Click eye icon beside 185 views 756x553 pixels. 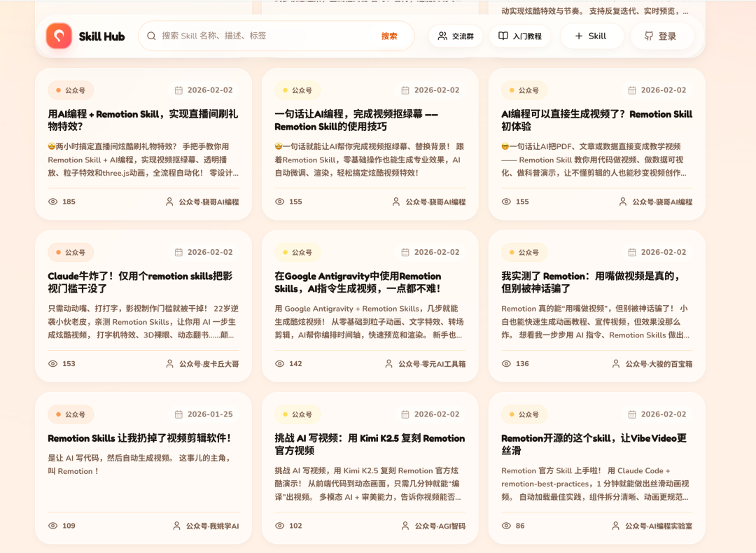coord(52,202)
